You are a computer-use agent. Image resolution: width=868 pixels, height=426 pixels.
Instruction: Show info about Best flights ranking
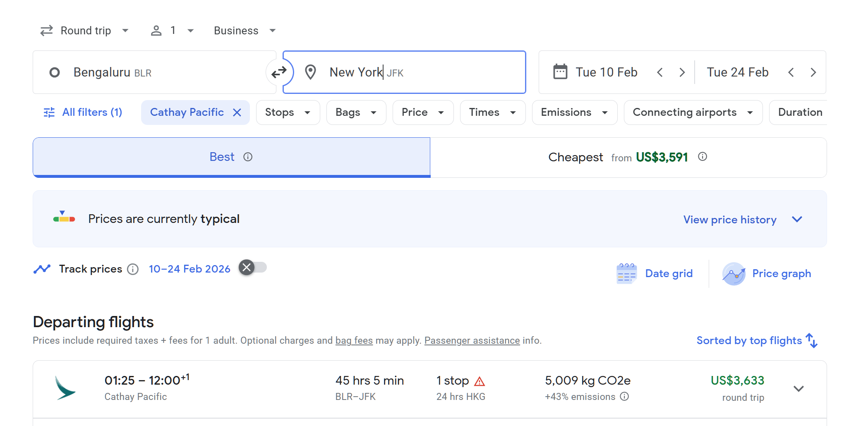pyautogui.click(x=248, y=157)
